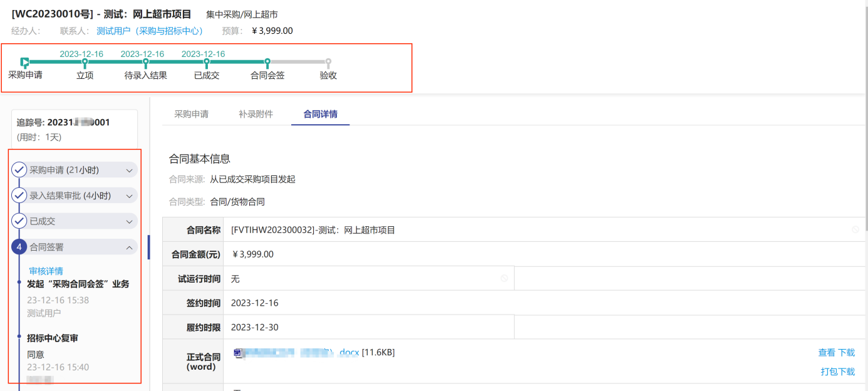Switch to the 采购申请 tab
868x391 pixels.
pyautogui.click(x=191, y=114)
